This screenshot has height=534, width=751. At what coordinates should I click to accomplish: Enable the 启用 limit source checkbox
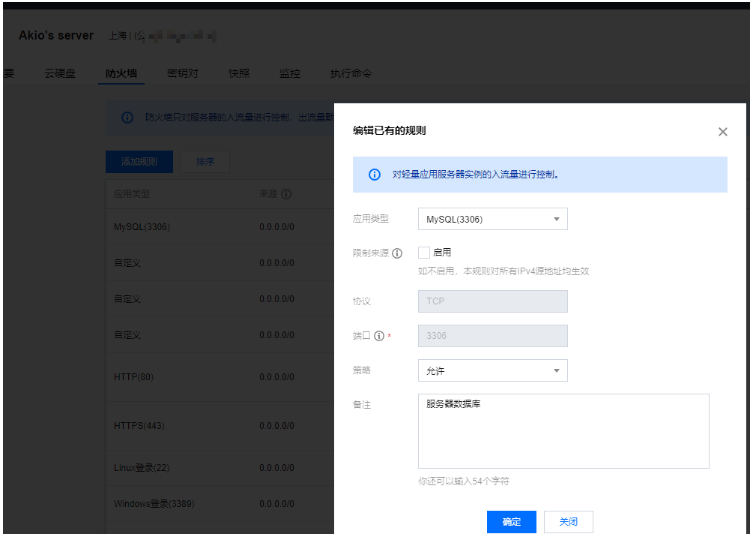click(x=424, y=252)
